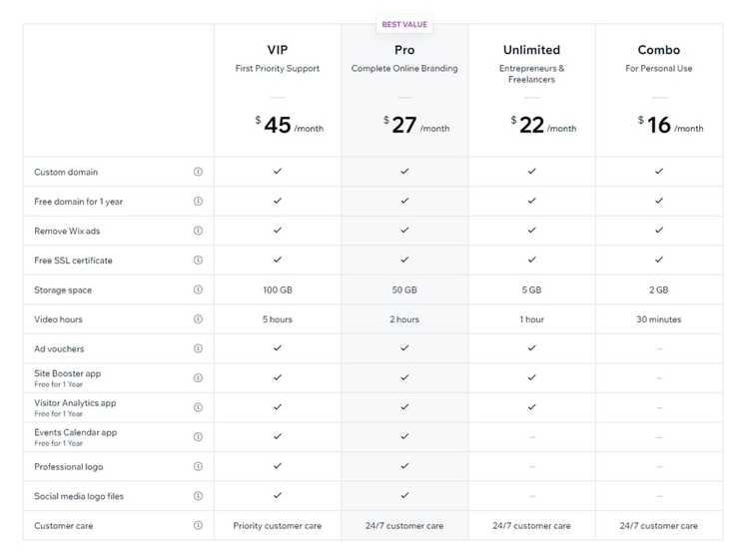
Task: Open info icon for Free domain for 1 year
Action: click(198, 201)
